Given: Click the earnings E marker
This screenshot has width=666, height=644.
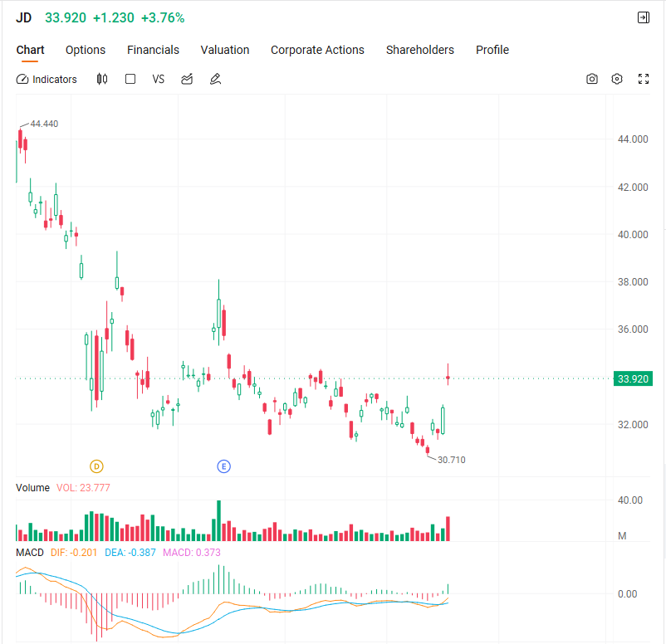Looking at the screenshot, I should 224,466.
